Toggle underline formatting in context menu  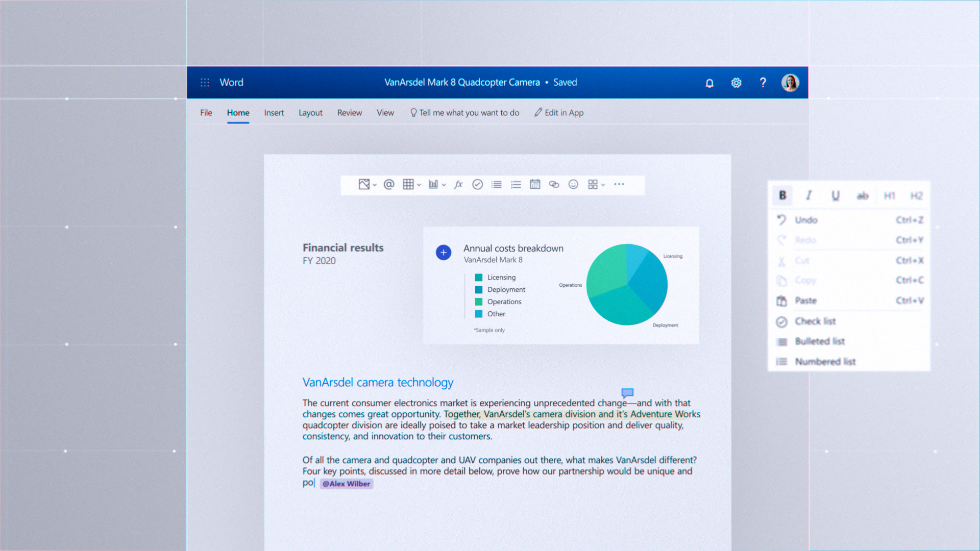[836, 195]
